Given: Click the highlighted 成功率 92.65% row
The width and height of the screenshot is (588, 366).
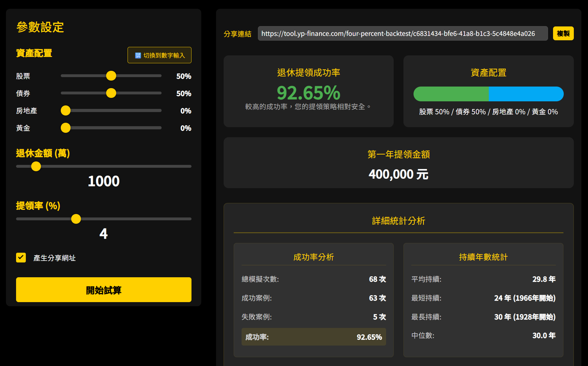Looking at the screenshot, I should [x=314, y=337].
